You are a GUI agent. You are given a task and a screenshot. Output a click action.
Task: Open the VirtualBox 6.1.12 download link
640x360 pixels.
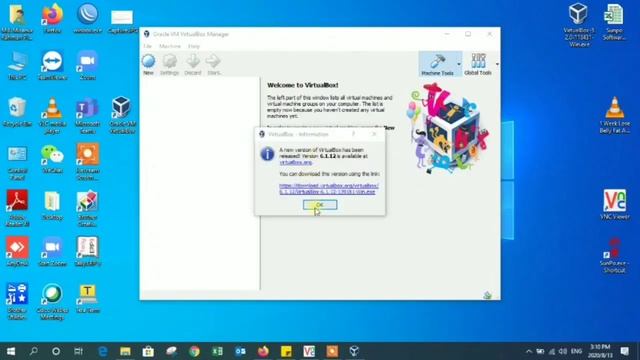click(329, 189)
